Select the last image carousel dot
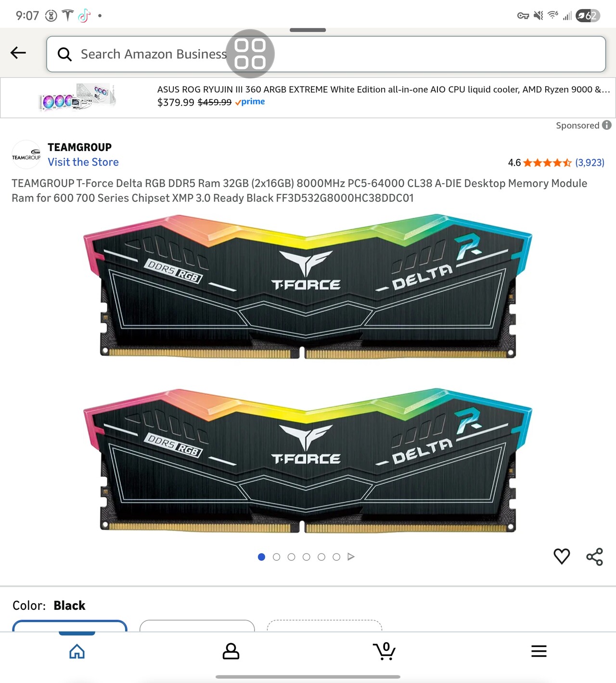 pyautogui.click(x=336, y=557)
